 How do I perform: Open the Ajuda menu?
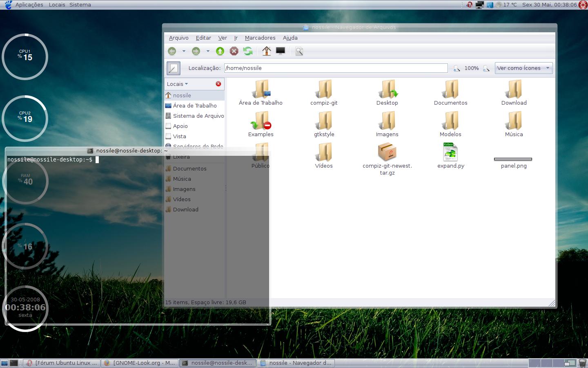(290, 38)
